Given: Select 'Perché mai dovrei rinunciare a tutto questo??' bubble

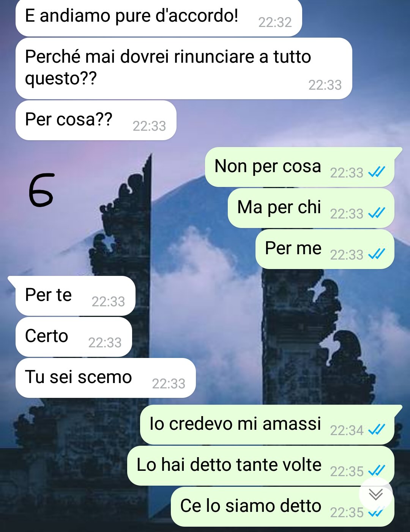Looking at the screenshot, I should (184, 68).
